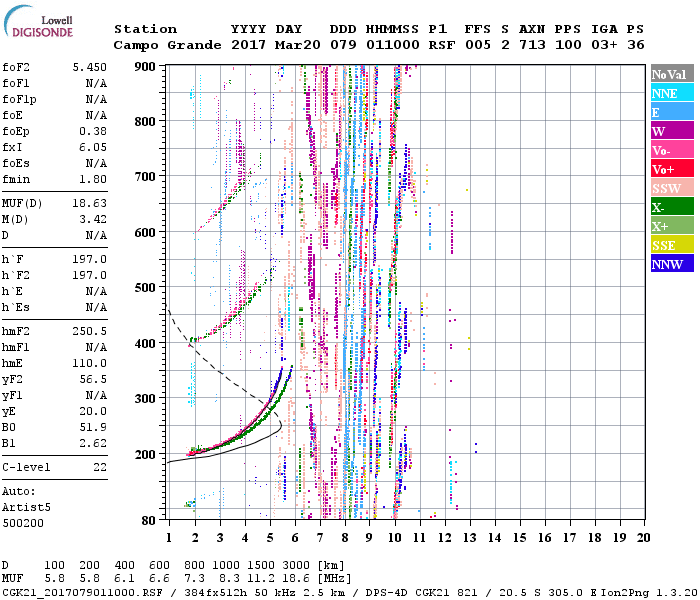The image size is (700, 600).
Task: Click the IGA value 03+
Action: coord(604,45)
